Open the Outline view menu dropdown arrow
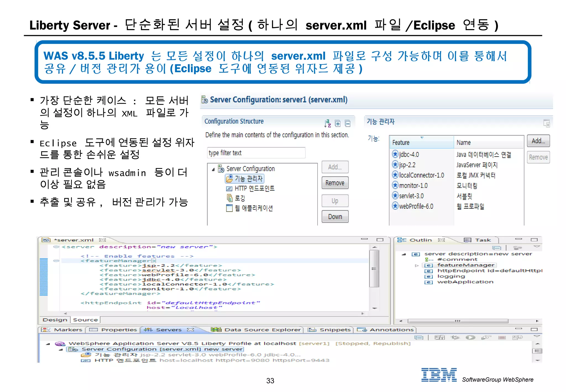This screenshot has height=392, width=566. 536,247
